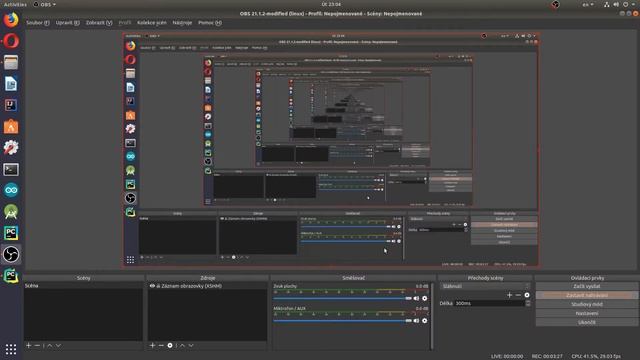Select the Scéna item in scenes list
The image size is (640, 360).
tap(83, 286)
